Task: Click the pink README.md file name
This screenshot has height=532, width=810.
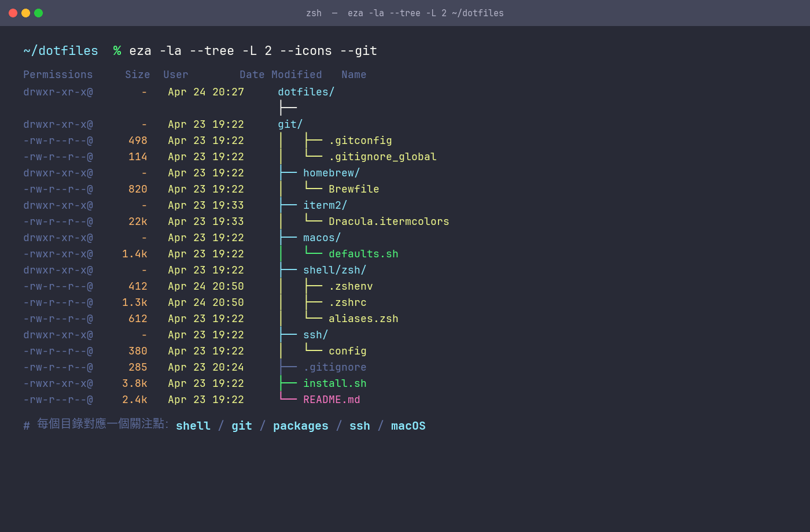Action: point(332,400)
